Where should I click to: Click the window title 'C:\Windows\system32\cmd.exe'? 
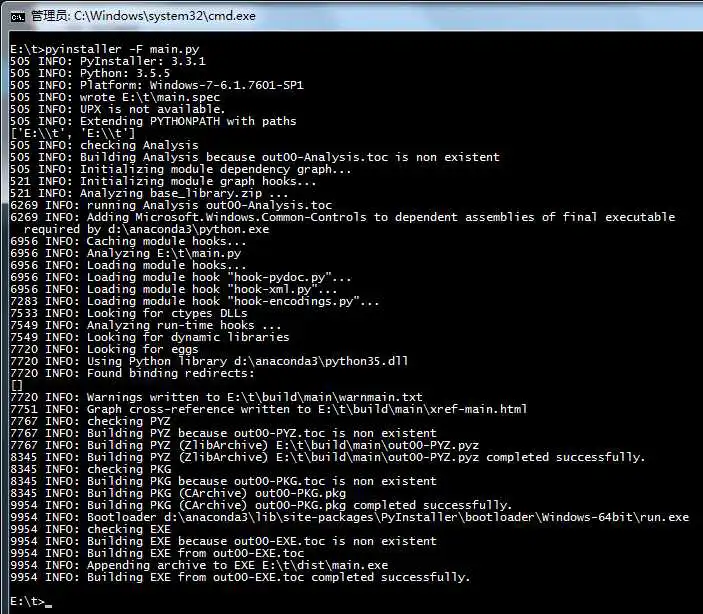[x=165, y=16]
